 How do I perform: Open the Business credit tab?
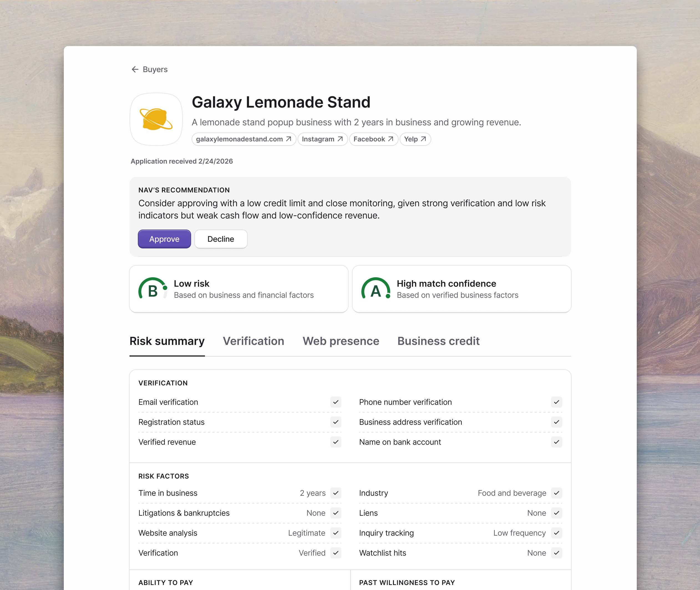438,341
